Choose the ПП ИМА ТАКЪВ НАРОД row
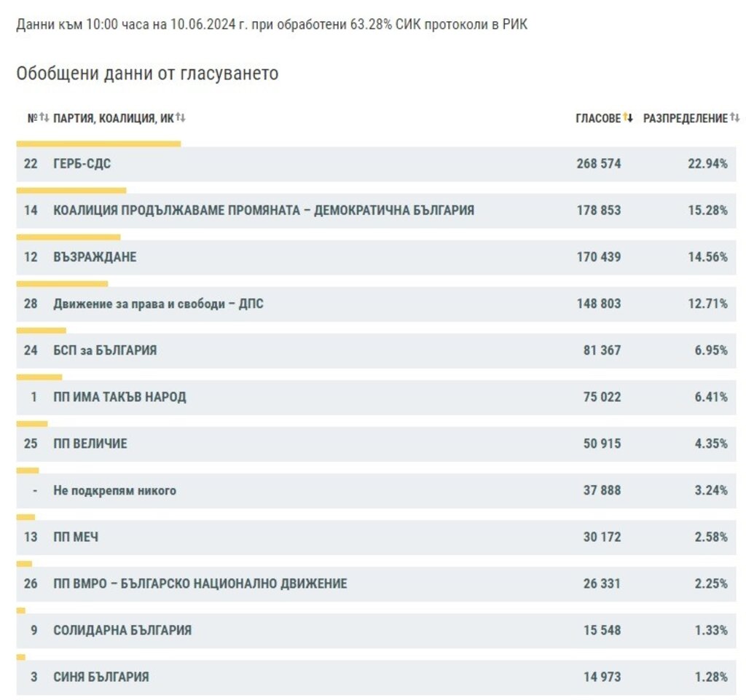This screenshot has width=746, height=700. [119, 397]
